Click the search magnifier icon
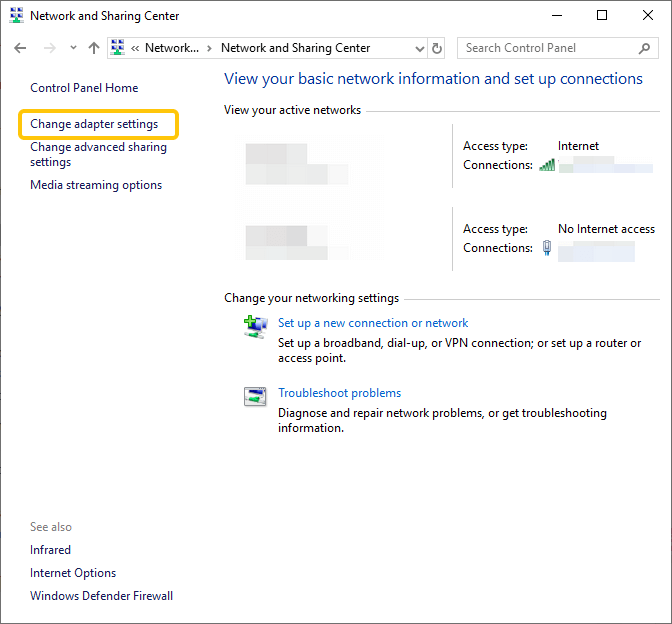Image resolution: width=672 pixels, height=624 pixels. coord(645,48)
